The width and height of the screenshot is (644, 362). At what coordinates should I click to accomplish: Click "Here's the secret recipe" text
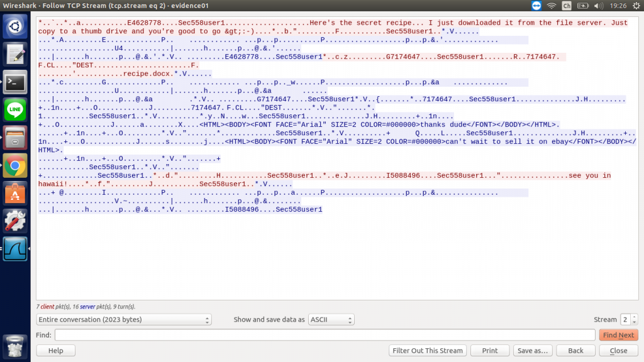(x=360, y=23)
